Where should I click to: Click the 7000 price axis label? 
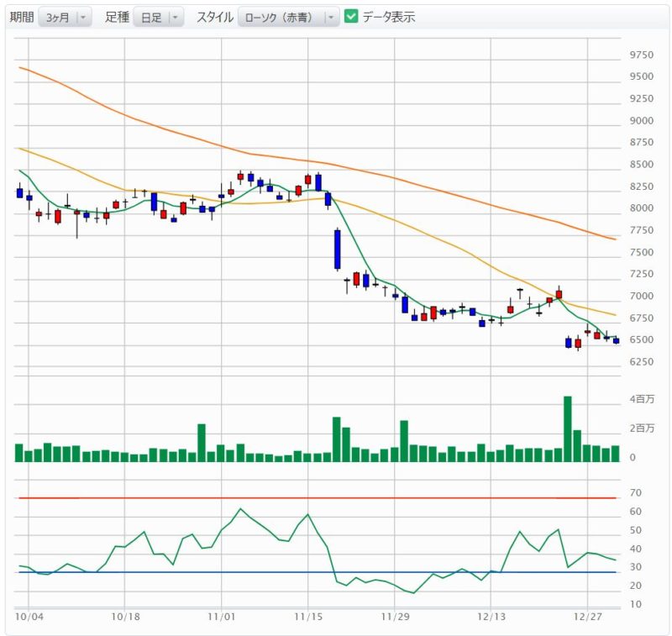642,296
